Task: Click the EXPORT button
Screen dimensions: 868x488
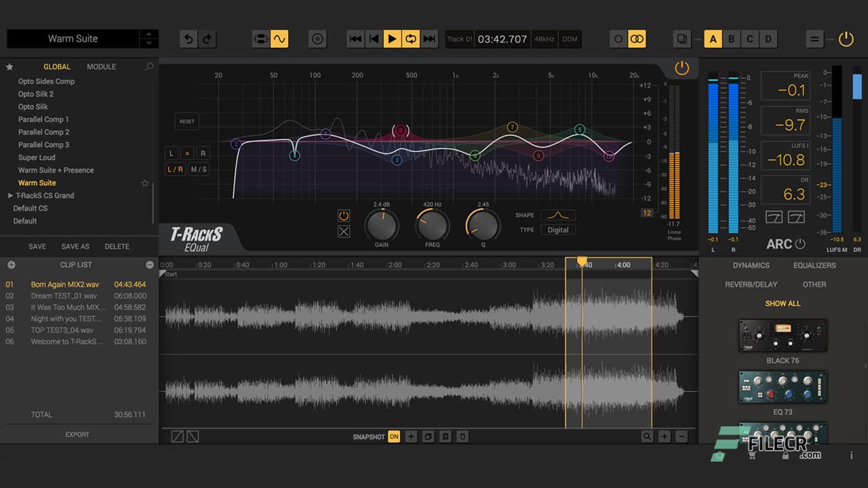Action: 77,434
